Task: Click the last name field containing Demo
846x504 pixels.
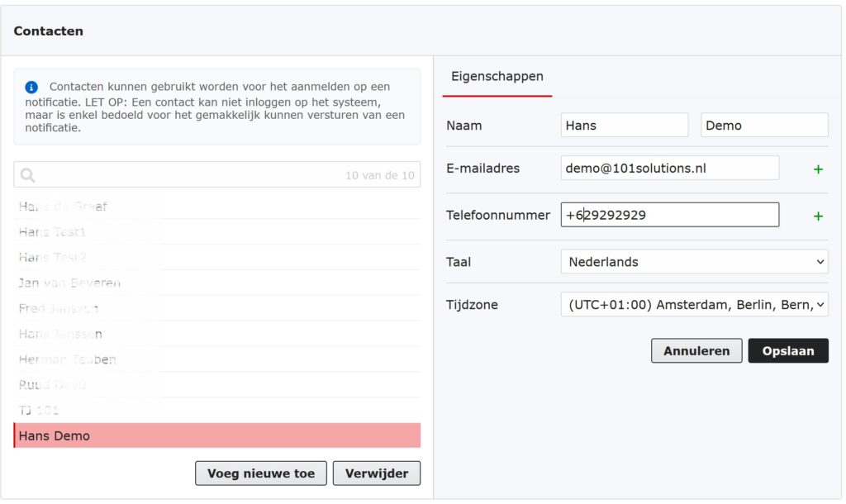Action: point(764,126)
